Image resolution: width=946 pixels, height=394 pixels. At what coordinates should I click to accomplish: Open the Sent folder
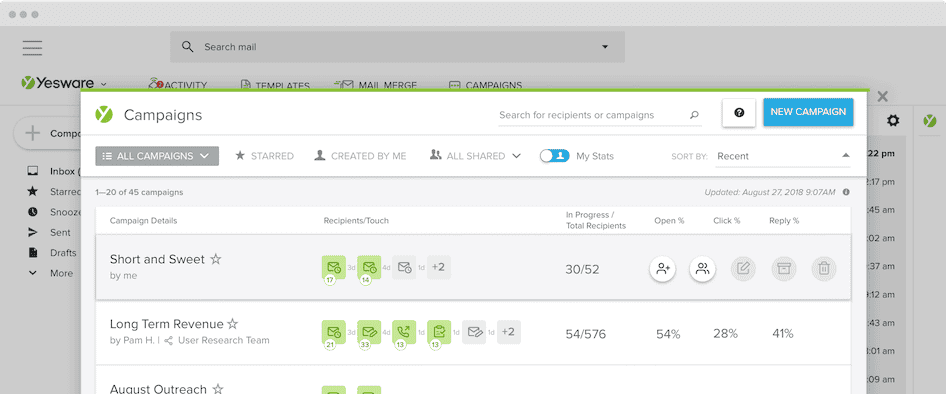49,232
